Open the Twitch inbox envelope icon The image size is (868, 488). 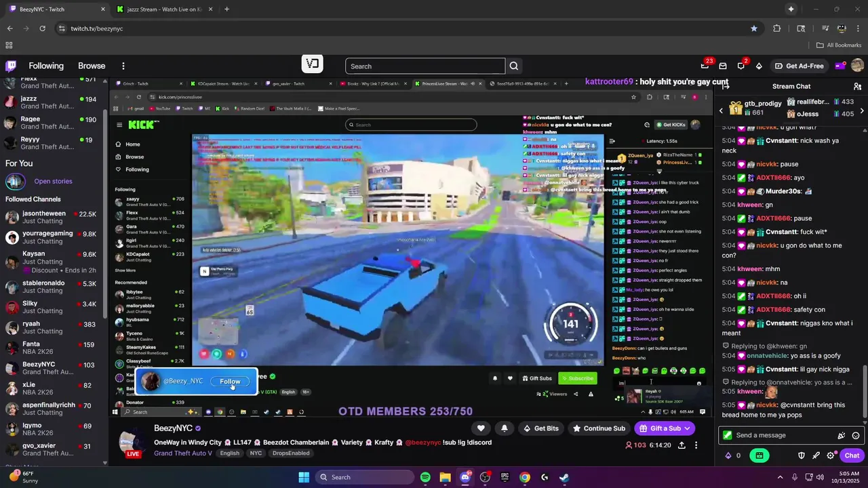(x=723, y=66)
